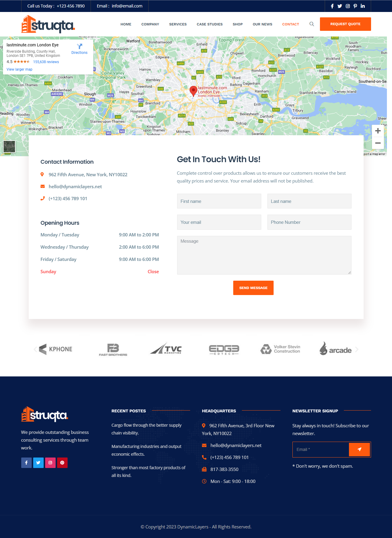This screenshot has height=538, width=392.
Task: Open Facebook icon in top header bar
Action: [x=332, y=6]
